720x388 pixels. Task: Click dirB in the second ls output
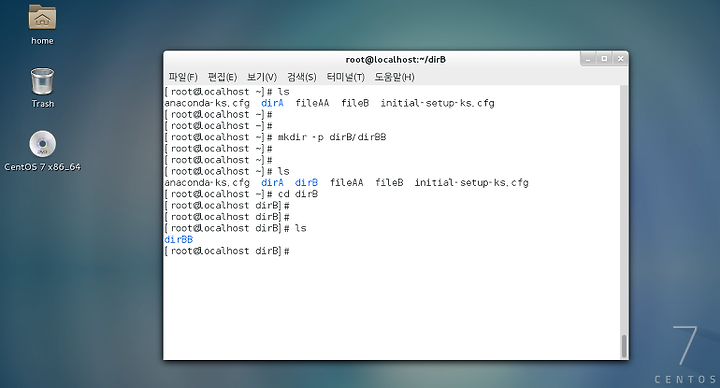click(x=306, y=183)
